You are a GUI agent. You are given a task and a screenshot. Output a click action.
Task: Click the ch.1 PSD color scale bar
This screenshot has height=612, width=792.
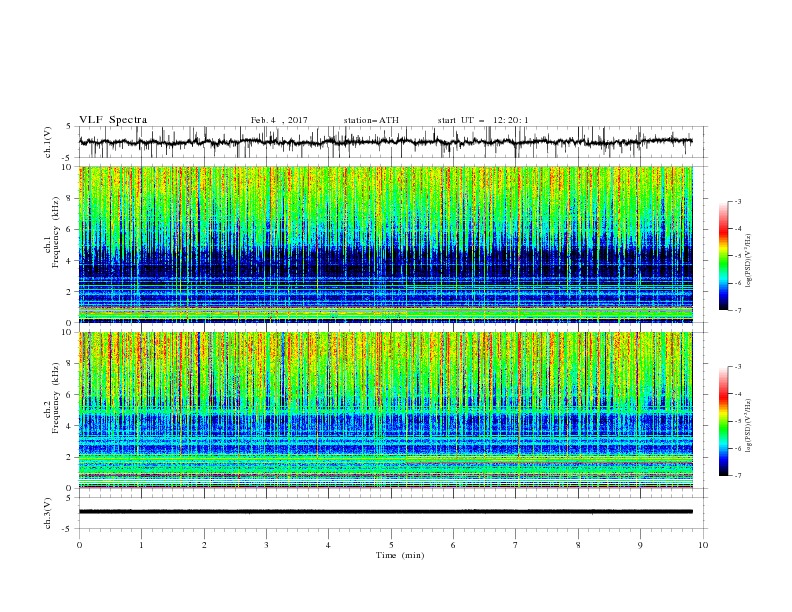(724, 256)
